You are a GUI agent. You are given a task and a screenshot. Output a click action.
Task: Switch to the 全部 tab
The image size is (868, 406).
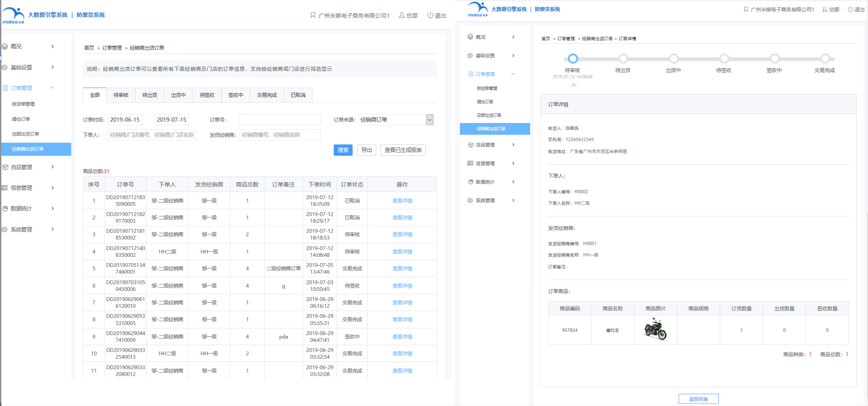coord(95,95)
